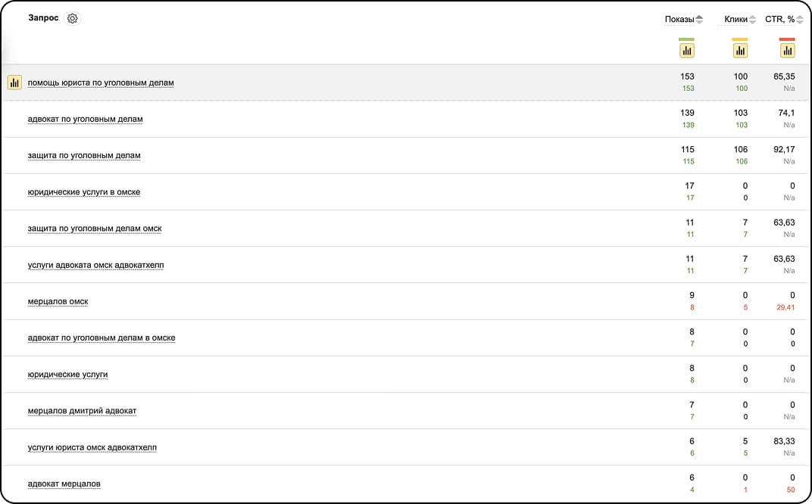Toggle the chart icon under CTR column
This screenshot has height=504, width=812.
(788, 51)
